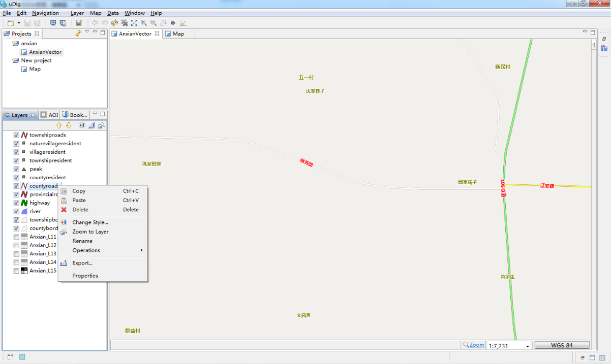
Task: Select the New project node in Projects
Action: click(32, 60)
